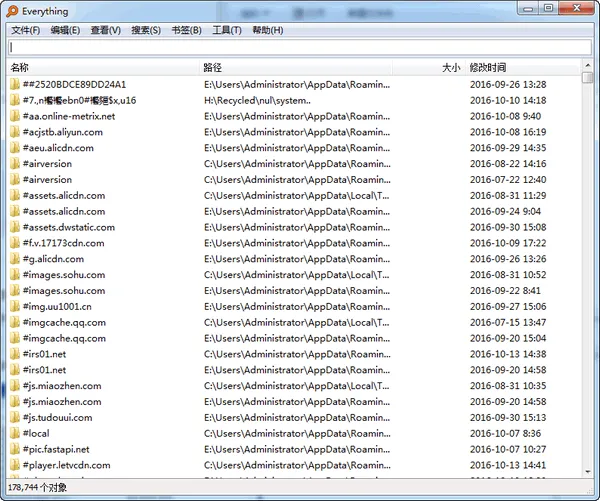Open the 书签(B) menu
The width and height of the screenshot is (600, 501).
click(186, 30)
